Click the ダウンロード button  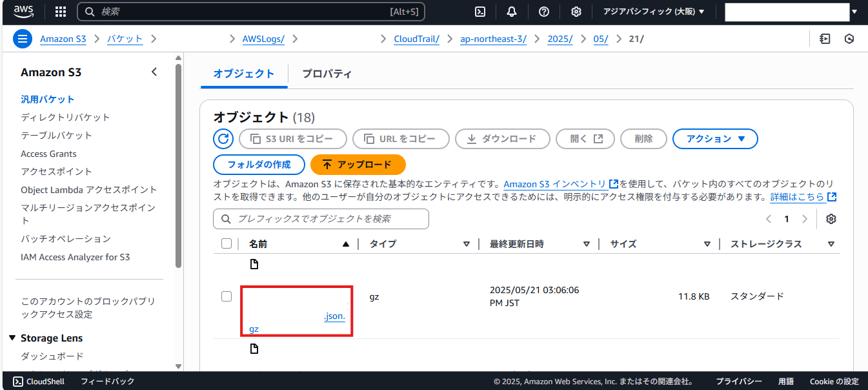pos(503,139)
